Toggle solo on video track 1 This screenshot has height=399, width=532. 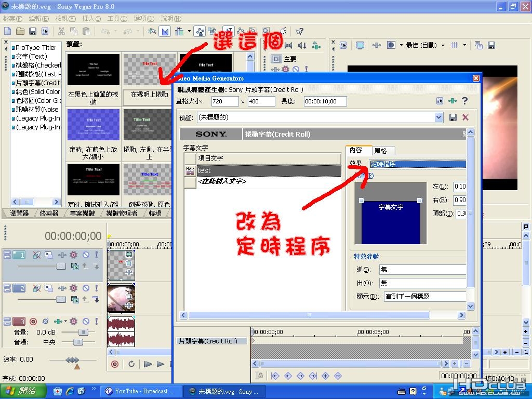point(97,255)
